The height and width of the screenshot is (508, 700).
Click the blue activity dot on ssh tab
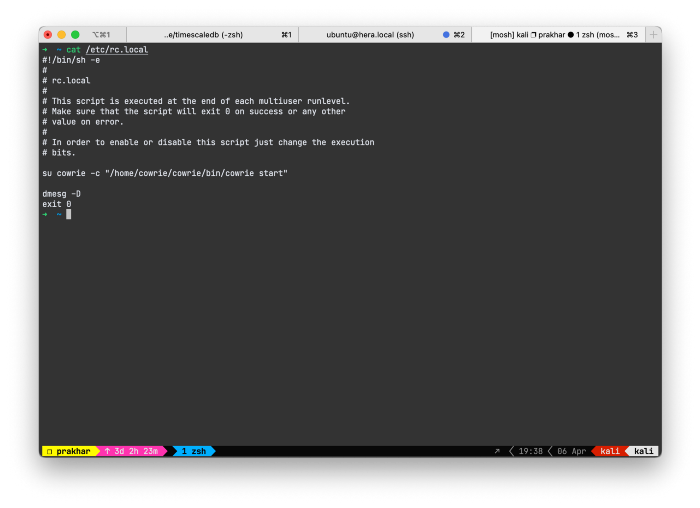point(446,35)
